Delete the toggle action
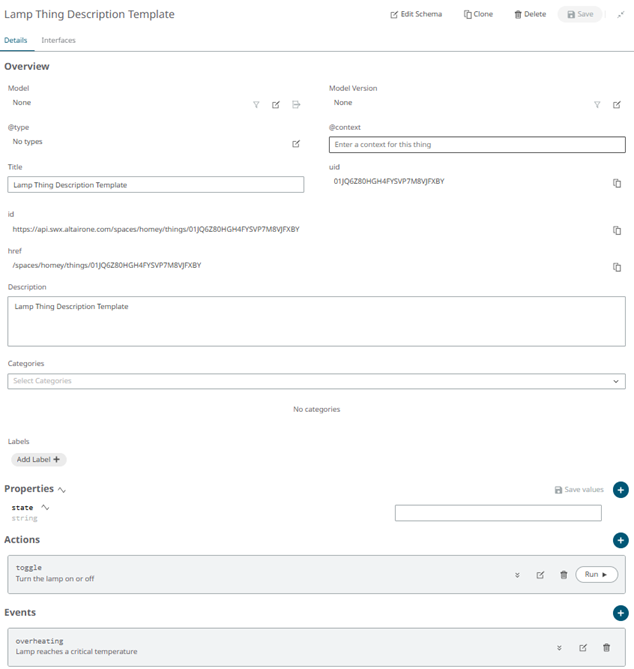This screenshot has width=634, height=669. click(564, 575)
